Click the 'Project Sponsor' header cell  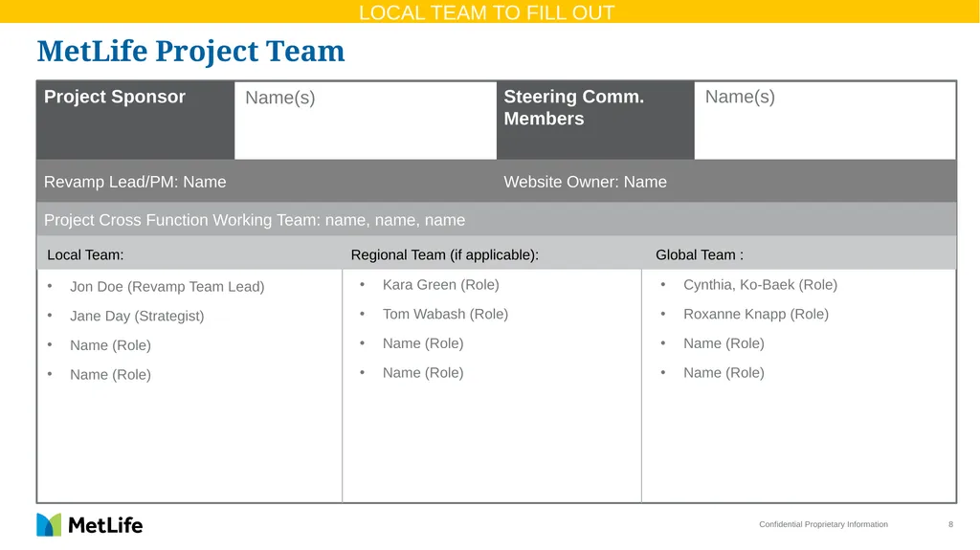coord(136,120)
